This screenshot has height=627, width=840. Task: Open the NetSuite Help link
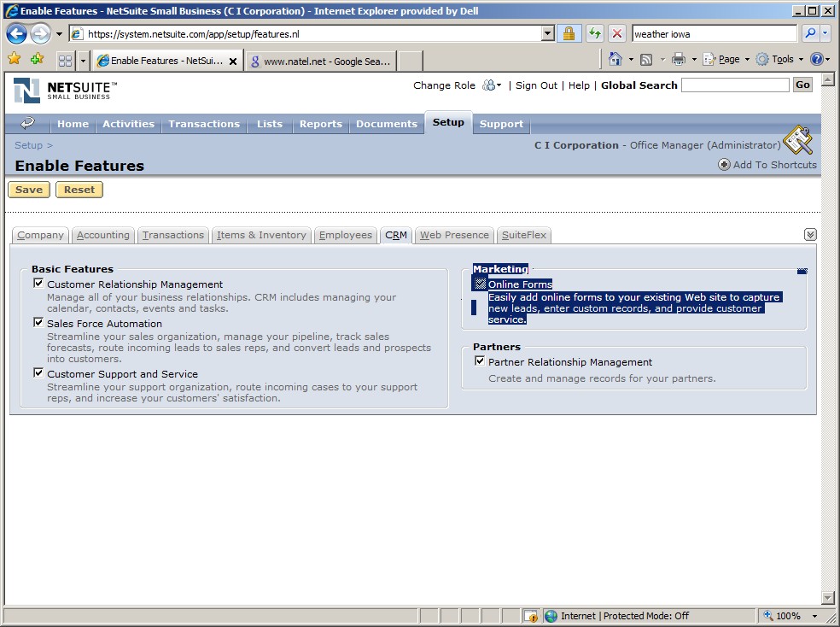[x=579, y=85]
